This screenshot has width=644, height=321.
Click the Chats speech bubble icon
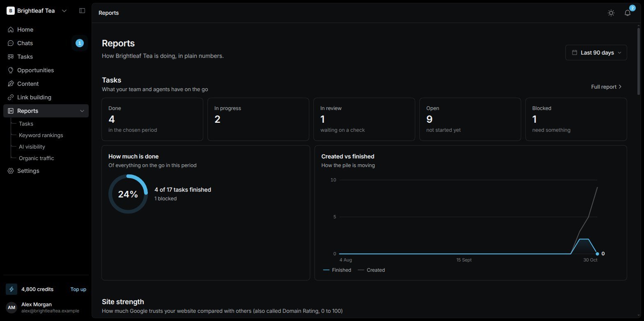(11, 43)
